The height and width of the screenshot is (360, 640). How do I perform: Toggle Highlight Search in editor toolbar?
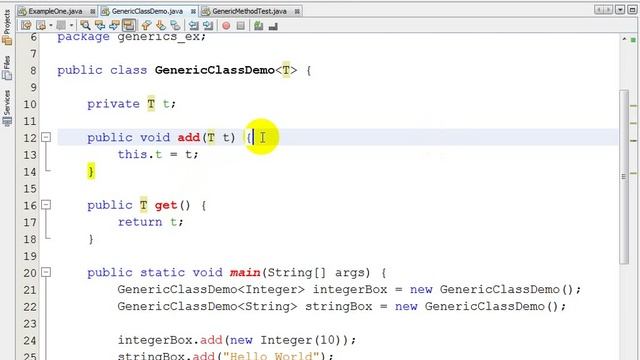click(129, 26)
